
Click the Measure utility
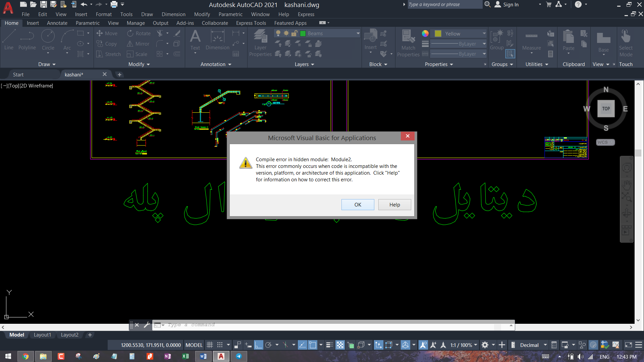click(x=531, y=42)
